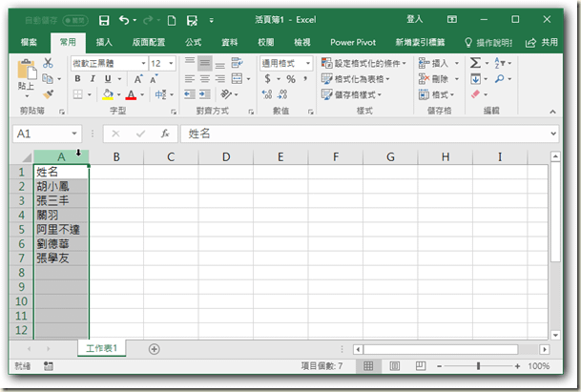Screen dimensions: 581x392
Task: Add a new sheet with plus icon
Action: (x=155, y=349)
